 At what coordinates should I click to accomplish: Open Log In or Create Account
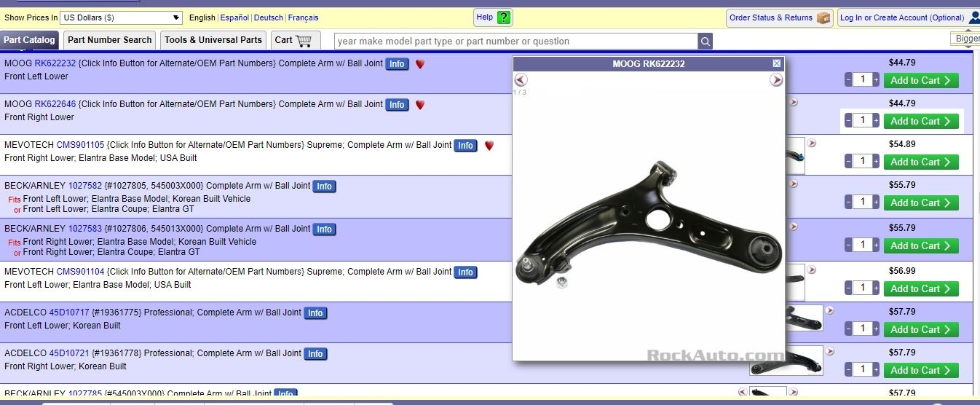coord(907,17)
